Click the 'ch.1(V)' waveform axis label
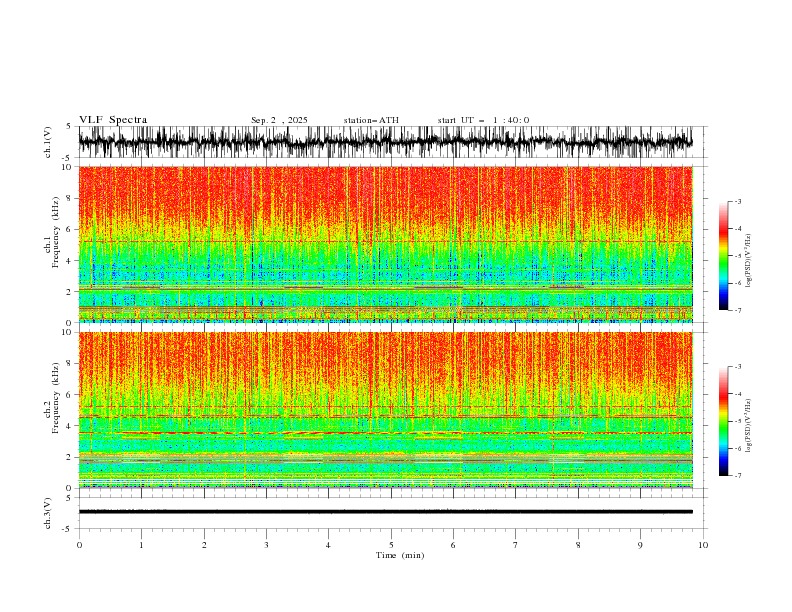Screen dimensions: 792x612 click(x=48, y=142)
